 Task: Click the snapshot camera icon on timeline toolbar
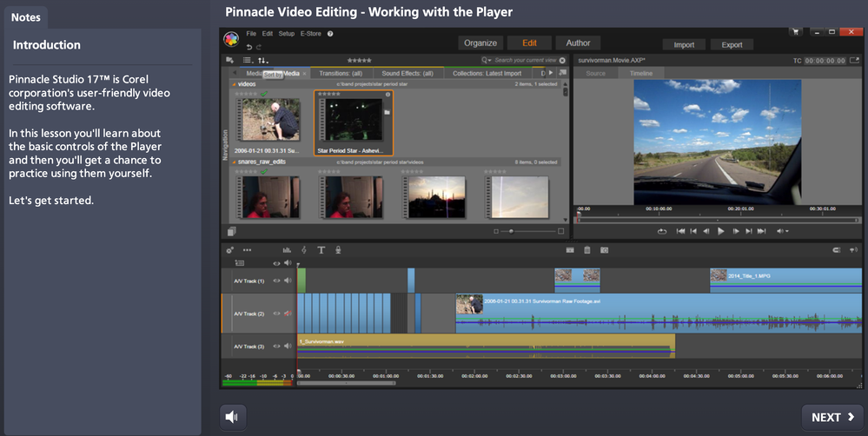click(x=604, y=250)
